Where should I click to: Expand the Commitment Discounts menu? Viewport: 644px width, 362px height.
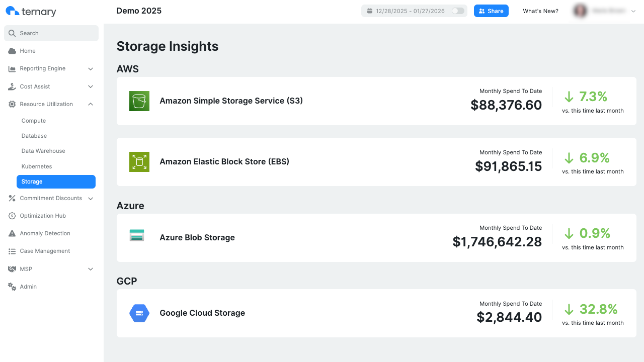click(91, 198)
